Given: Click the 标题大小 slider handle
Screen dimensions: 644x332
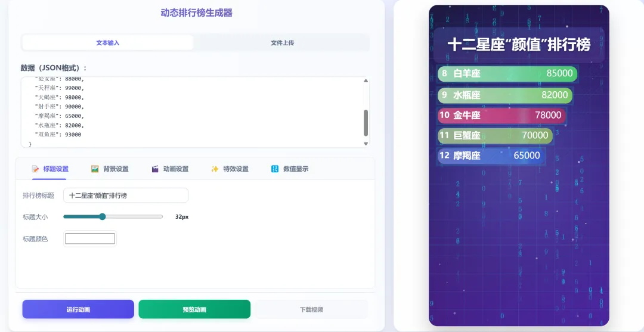Looking at the screenshot, I should point(103,217).
